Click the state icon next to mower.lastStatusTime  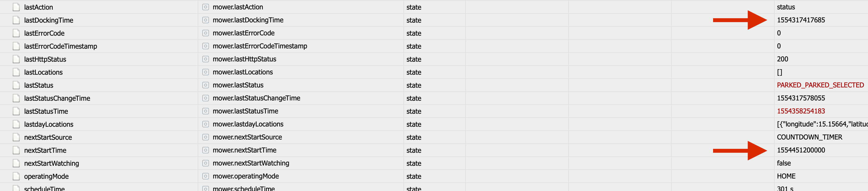(x=206, y=111)
